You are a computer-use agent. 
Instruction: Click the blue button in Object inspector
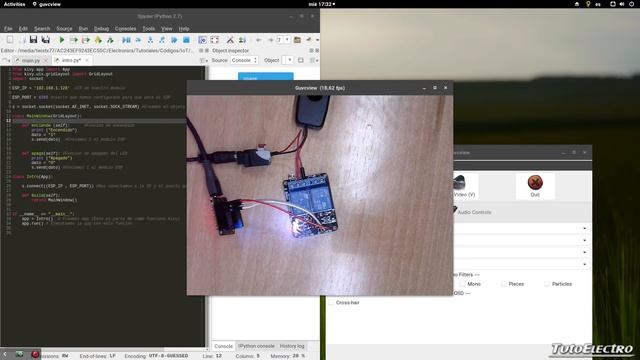click(265, 76)
